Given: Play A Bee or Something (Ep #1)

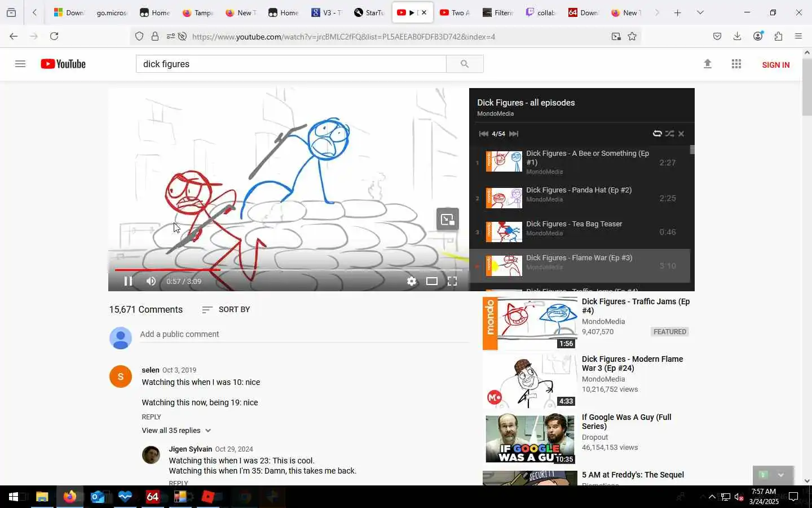Looking at the screenshot, I should (579, 162).
